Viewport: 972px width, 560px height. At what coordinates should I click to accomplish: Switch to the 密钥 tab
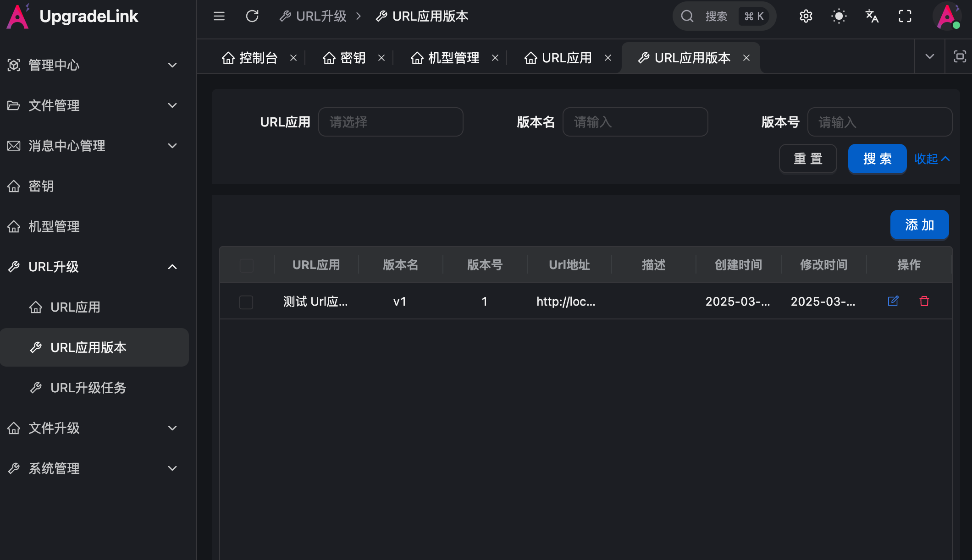(344, 58)
